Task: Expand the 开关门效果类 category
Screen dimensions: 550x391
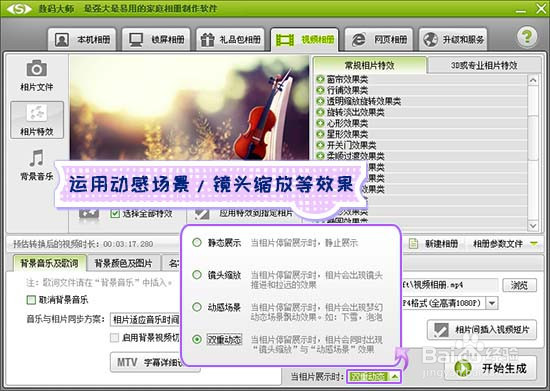Action: pyautogui.click(x=320, y=144)
